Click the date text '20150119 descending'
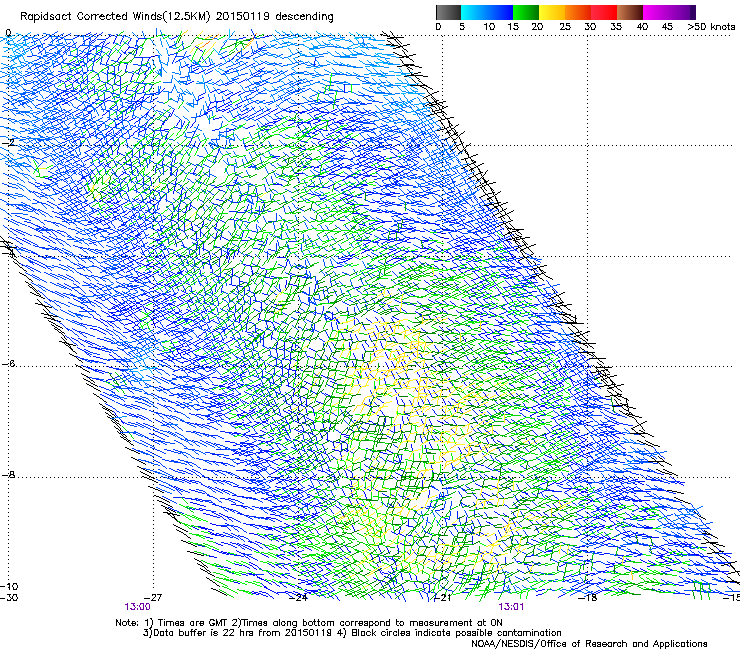Screen dimensions: 740x650 click(274, 16)
